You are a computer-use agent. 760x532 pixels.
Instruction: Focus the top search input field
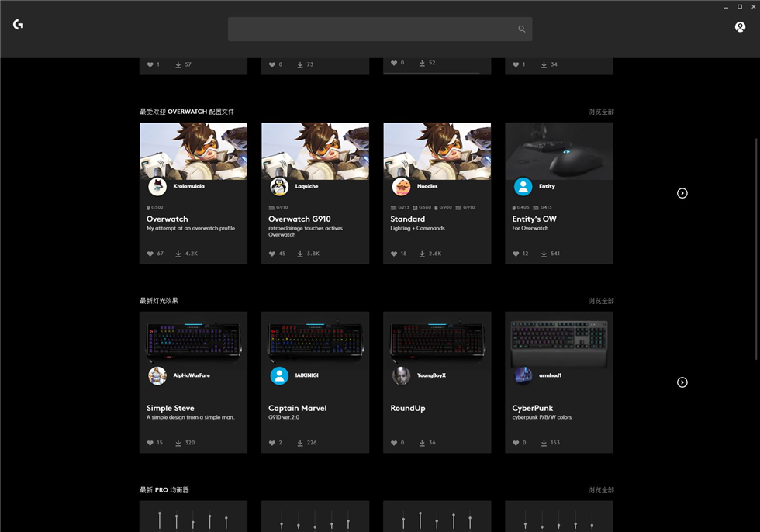pos(380,29)
